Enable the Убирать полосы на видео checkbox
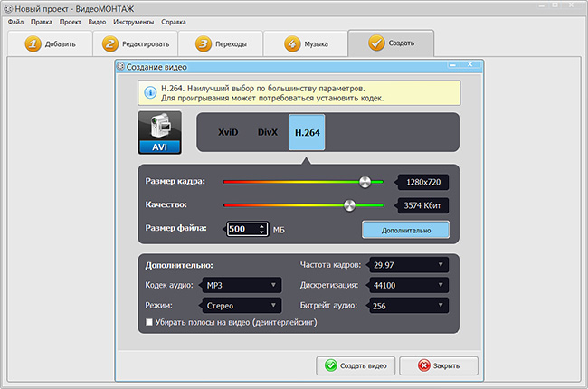 coord(149,322)
